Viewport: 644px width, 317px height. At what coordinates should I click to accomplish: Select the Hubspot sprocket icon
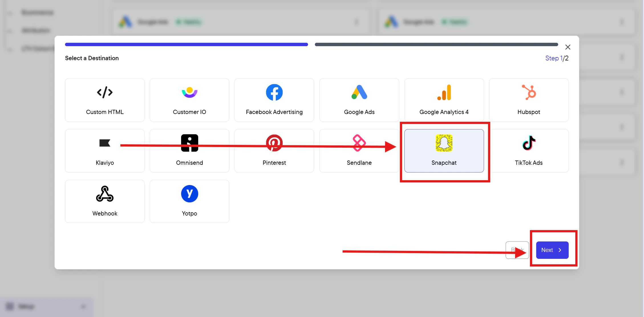pos(529,92)
